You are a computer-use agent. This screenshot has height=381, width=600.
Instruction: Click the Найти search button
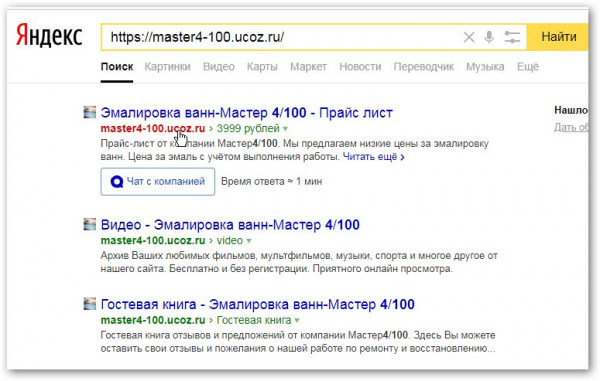coord(558,37)
